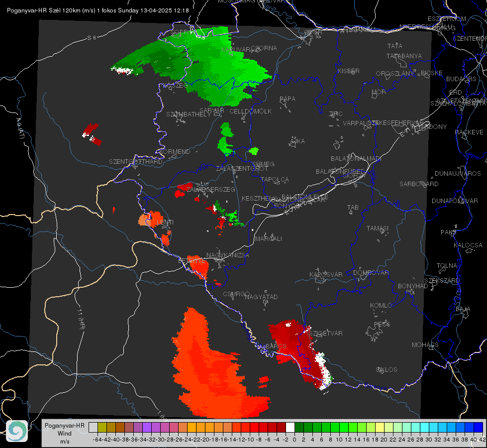The image size is (487, 448).
Task: Click the radar title with timestamp 12:18
Action: click(x=98, y=10)
